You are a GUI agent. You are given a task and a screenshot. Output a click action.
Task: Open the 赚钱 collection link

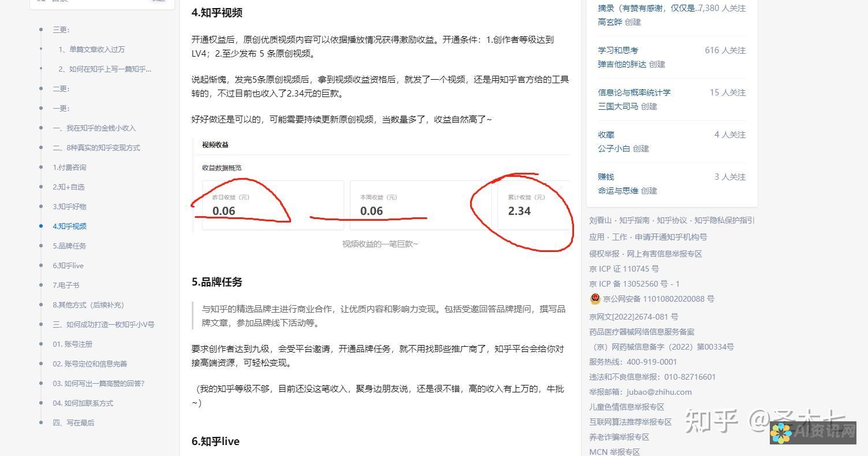tap(606, 177)
